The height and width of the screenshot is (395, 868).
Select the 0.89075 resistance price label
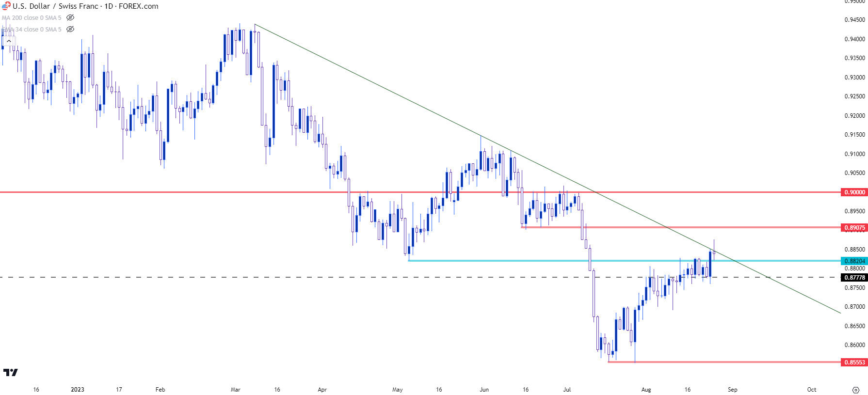(x=854, y=227)
